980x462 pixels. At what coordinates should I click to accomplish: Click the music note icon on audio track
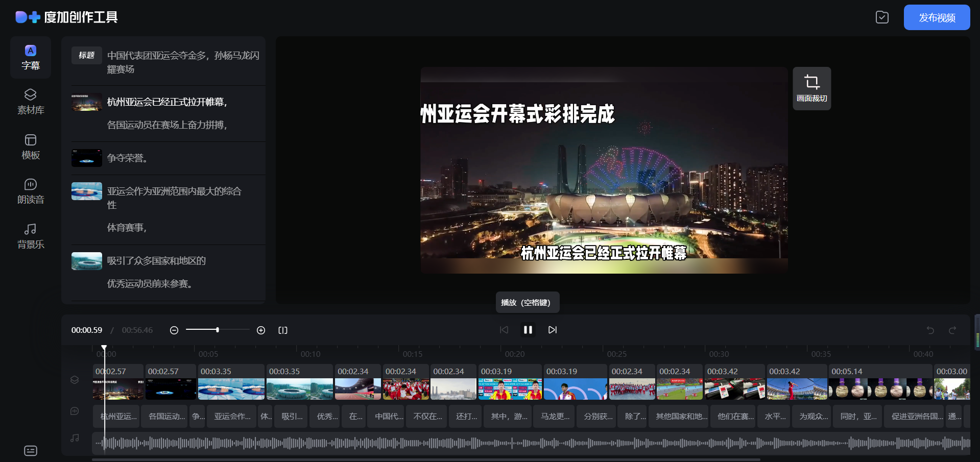75,438
